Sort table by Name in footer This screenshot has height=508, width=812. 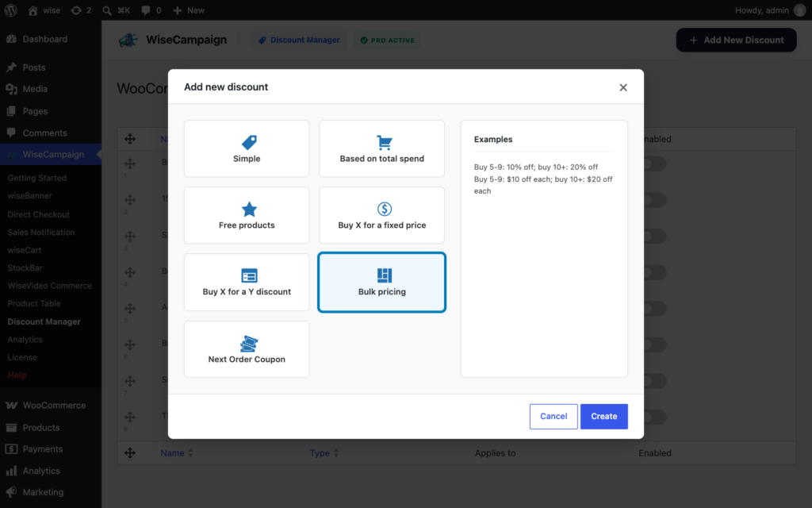[x=177, y=453]
